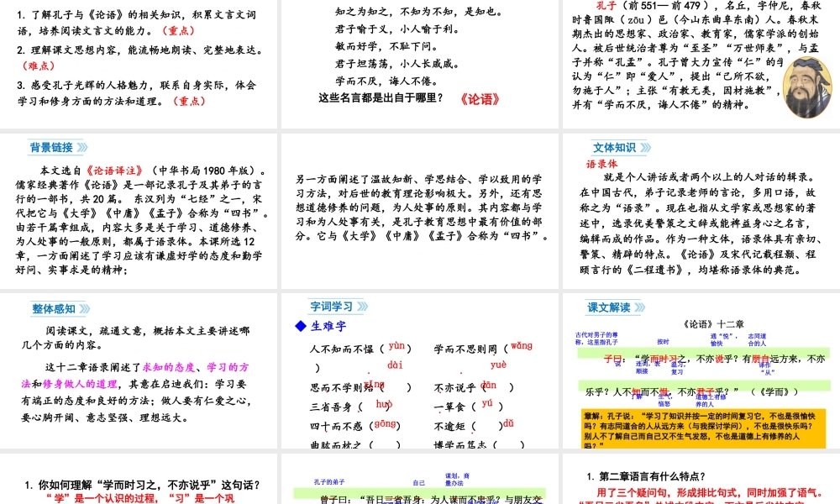840x504 pixels.
Task: Click the magenta phrase 求知的态度
Action: point(169,367)
